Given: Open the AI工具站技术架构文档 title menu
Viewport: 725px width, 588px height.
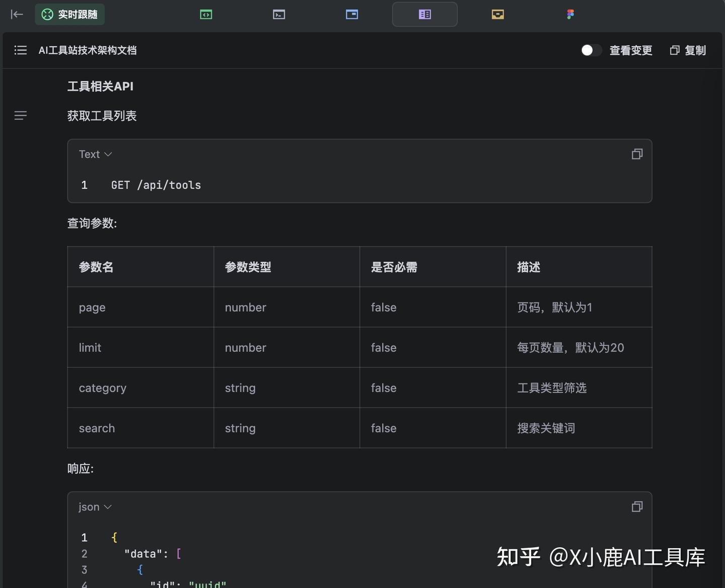Looking at the screenshot, I should tap(88, 50).
